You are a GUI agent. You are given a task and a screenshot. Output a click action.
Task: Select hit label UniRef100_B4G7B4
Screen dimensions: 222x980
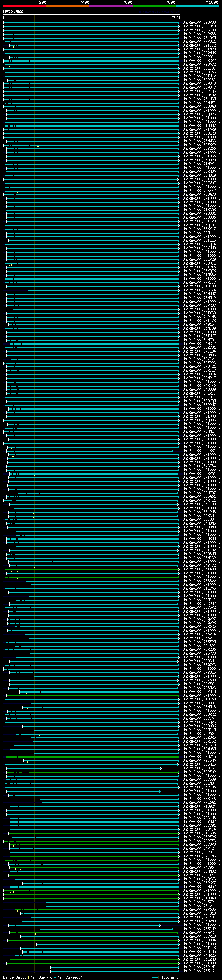[x=199, y=466]
